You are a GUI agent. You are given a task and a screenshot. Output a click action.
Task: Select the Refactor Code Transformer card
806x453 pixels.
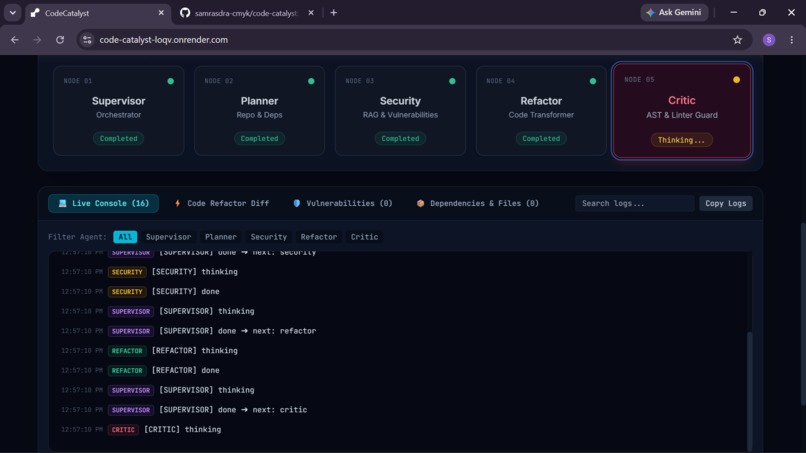[541, 111]
